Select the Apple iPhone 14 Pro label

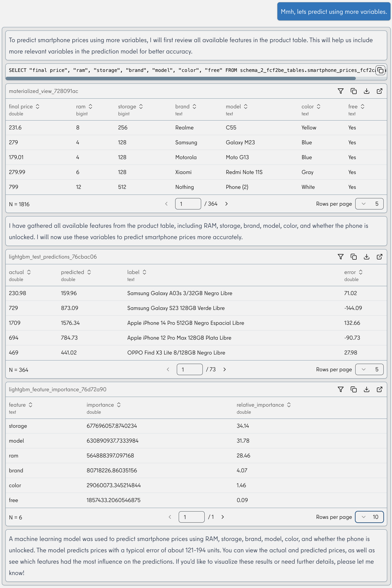pyautogui.click(x=186, y=323)
